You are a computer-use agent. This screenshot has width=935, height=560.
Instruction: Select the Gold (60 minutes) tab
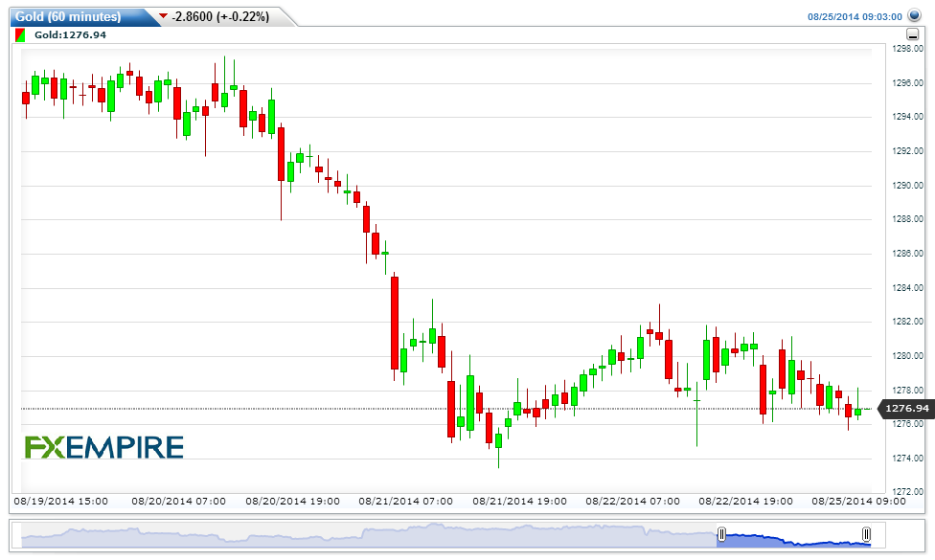coord(72,16)
